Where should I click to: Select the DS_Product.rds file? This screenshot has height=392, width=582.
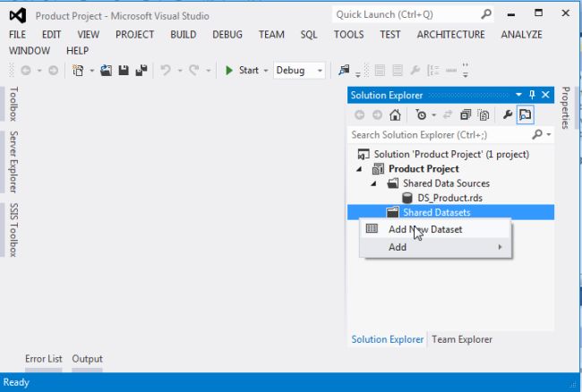coord(449,198)
